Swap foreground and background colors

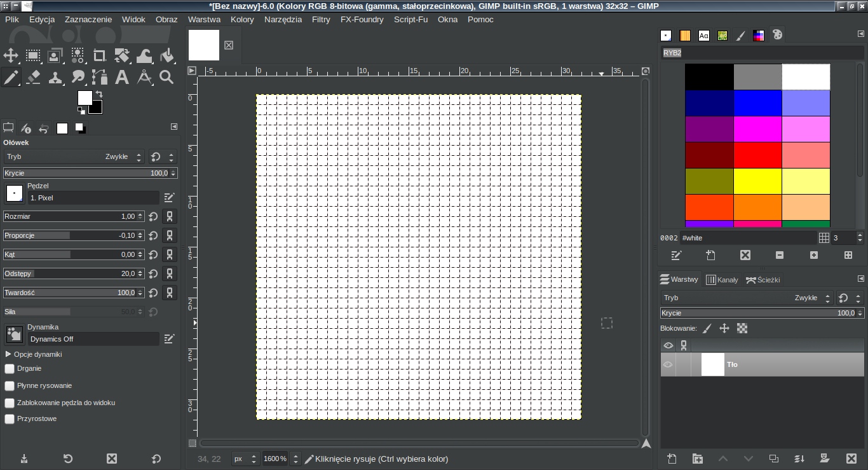[x=99, y=94]
